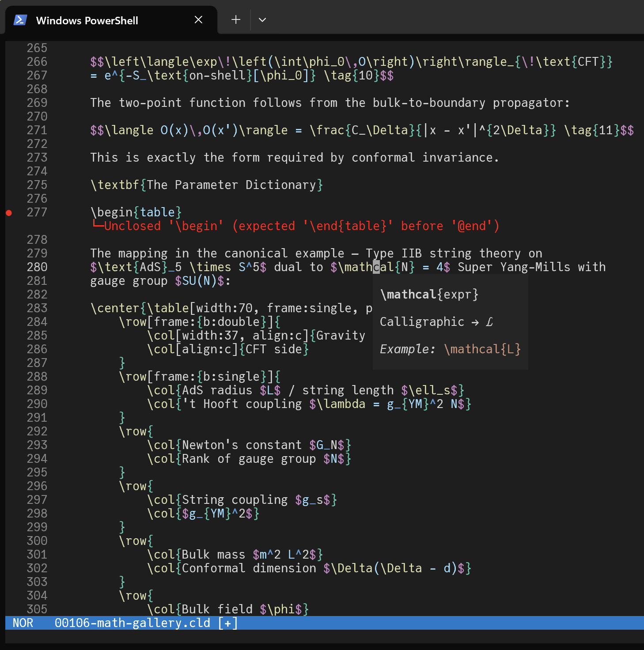Click the \begin{table} text on line 277
The width and height of the screenshot is (644, 650).
[x=136, y=212]
